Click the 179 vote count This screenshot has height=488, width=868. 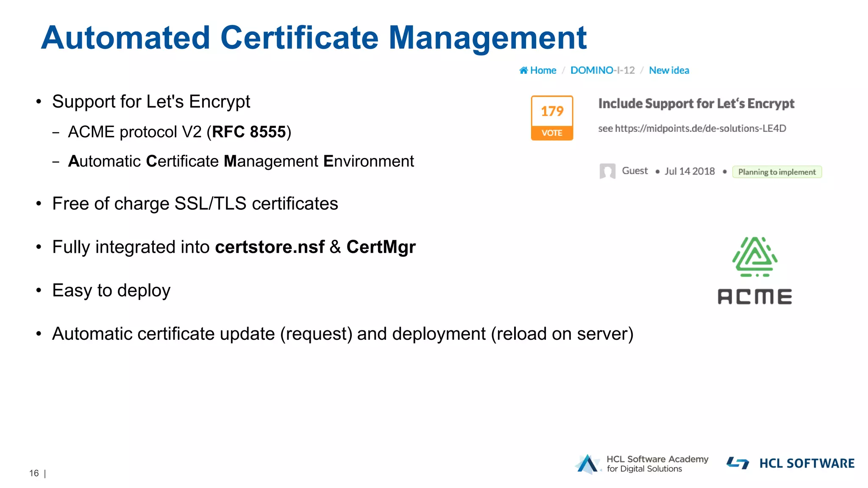coord(552,111)
